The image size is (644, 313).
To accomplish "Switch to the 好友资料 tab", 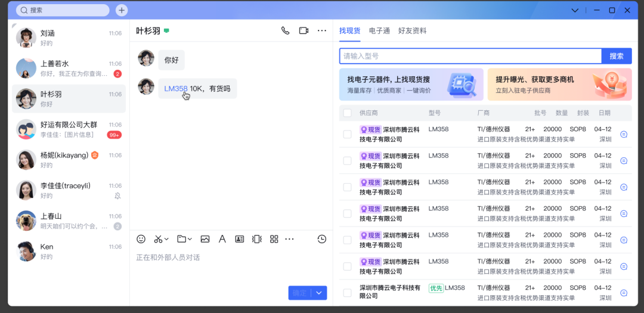I will click(x=413, y=31).
